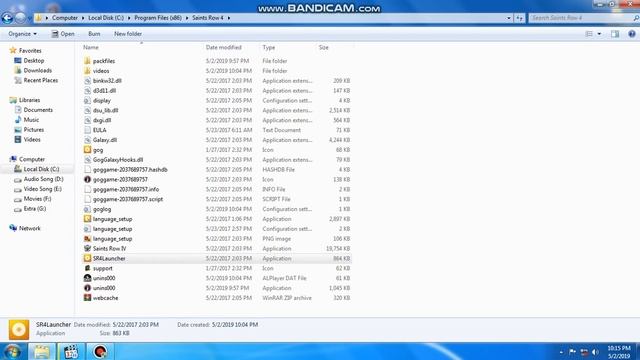The image size is (640, 360).
Task: Click the volume speaker tray icon
Action: (x=595, y=352)
